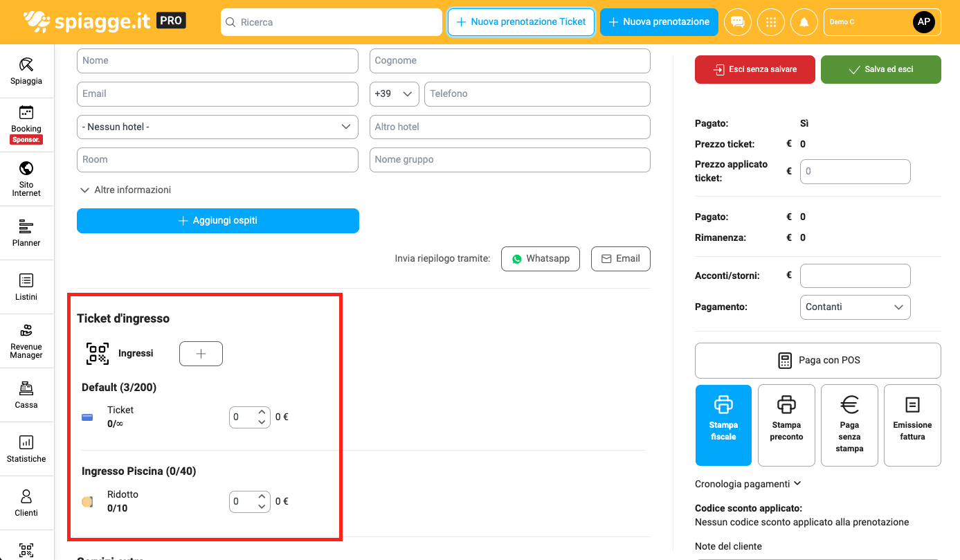This screenshot has width=960, height=560.
Task: Click the Email address input field
Action: (x=217, y=93)
